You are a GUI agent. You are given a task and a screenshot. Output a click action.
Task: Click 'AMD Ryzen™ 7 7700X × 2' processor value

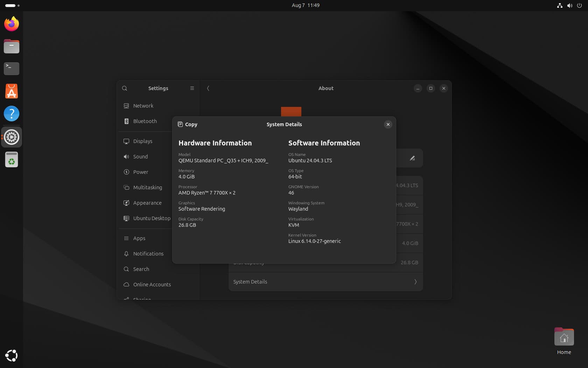point(207,193)
